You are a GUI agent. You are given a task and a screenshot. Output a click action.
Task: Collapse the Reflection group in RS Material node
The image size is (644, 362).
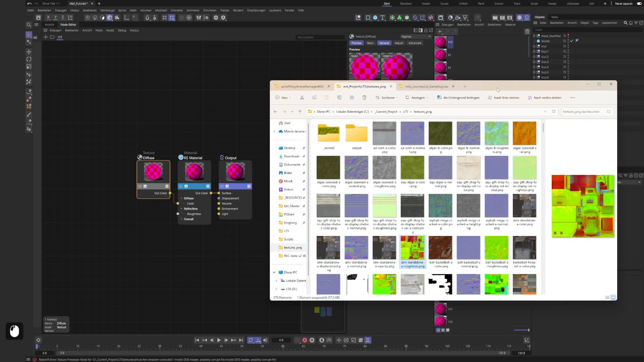[181, 209]
